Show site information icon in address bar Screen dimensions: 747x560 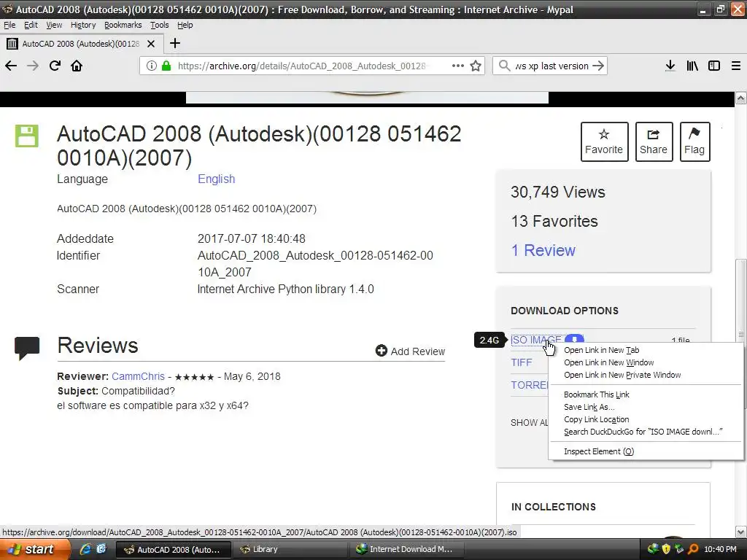pyautogui.click(x=152, y=66)
